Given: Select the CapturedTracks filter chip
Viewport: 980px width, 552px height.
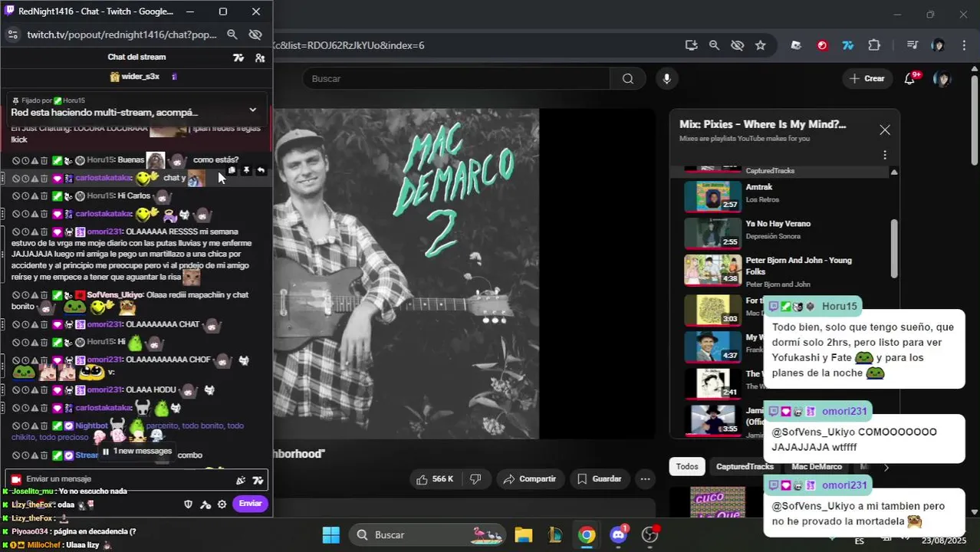Looking at the screenshot, I should pos(745,467).
